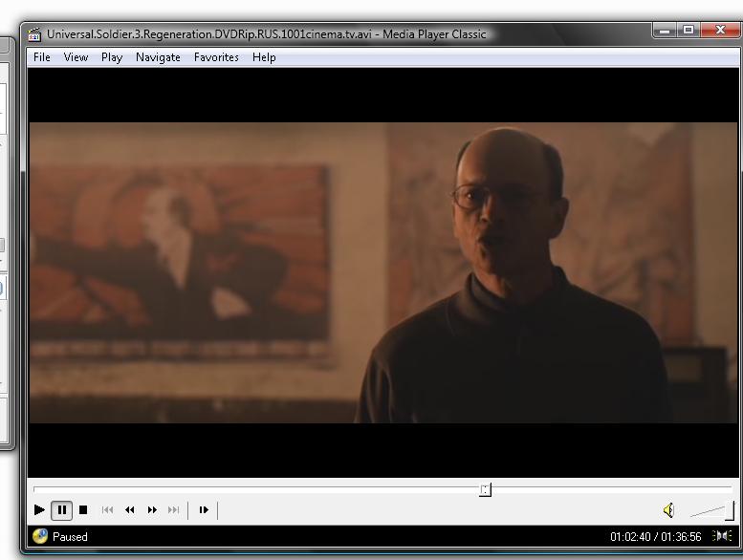Open the Favorites menu
743x560 pixels.
(216, 57)
